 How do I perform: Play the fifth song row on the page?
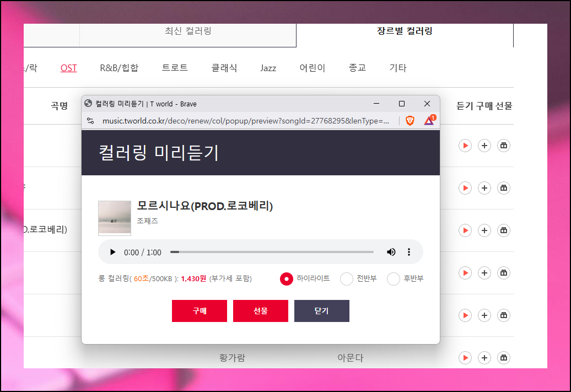pyautogui.click(x=465, y=315)
